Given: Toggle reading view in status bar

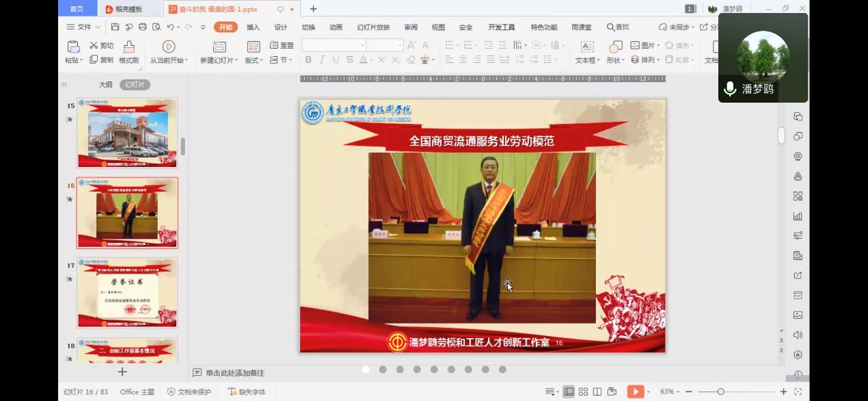Looking at the screenshot, I should pyautogui.click(x=597, y=391).
